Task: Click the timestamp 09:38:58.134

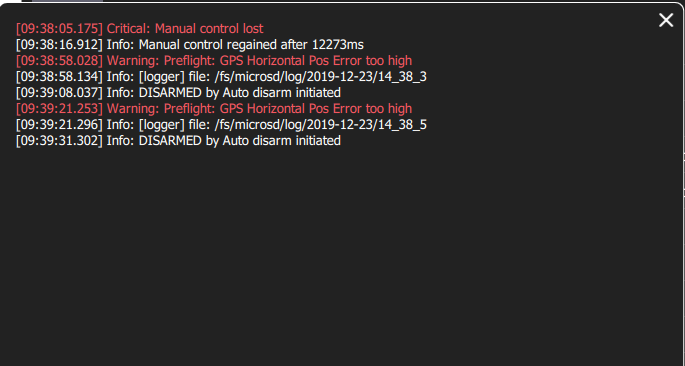Action: pos(59,77)
